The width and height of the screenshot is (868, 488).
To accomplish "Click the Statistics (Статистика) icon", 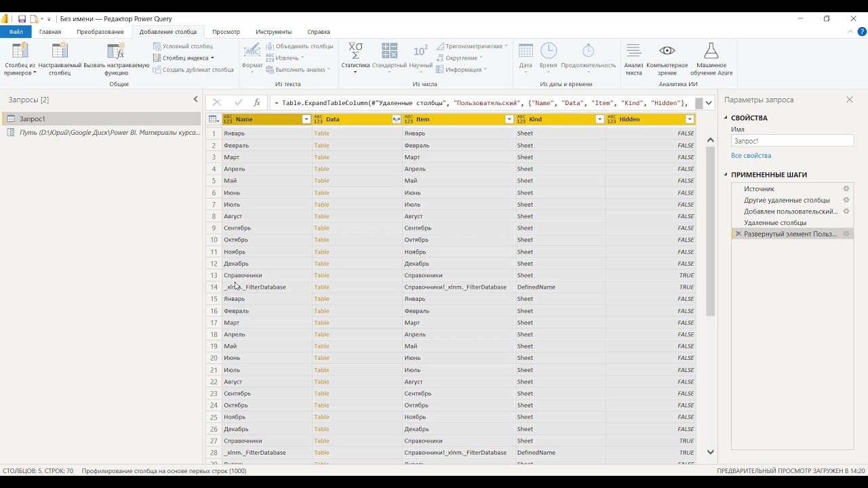I will click(x=355, y=51).
